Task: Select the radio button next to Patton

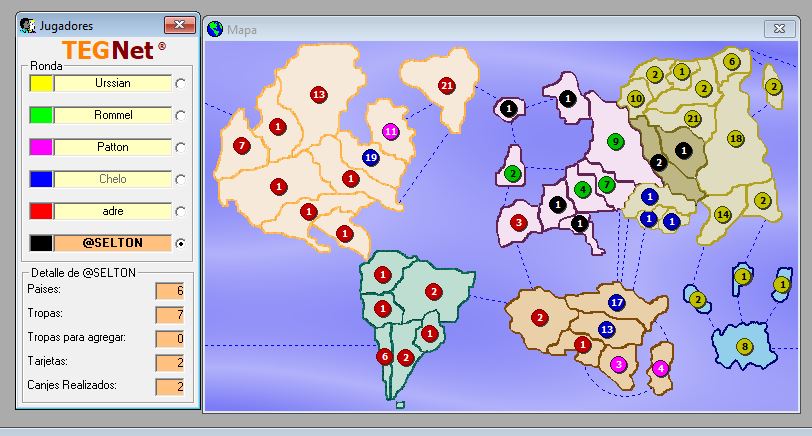Action: coord(180,147)
